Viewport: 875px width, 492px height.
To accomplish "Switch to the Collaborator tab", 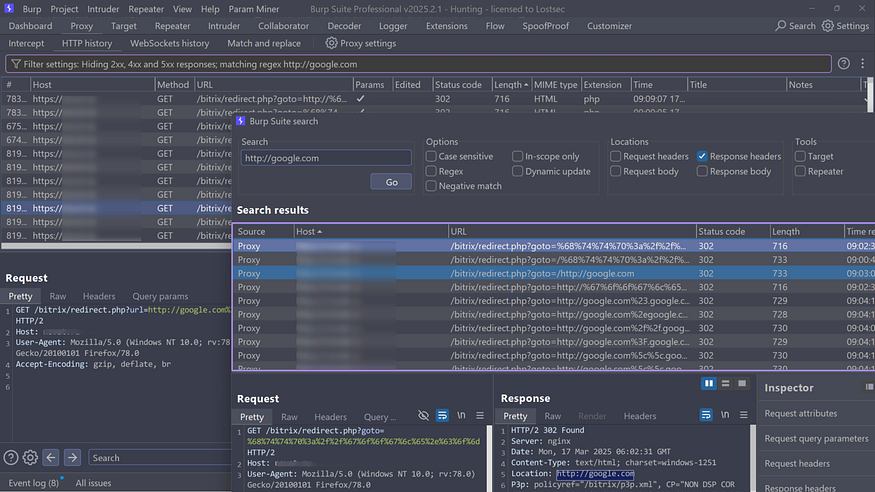I will [x=283, y=26].
